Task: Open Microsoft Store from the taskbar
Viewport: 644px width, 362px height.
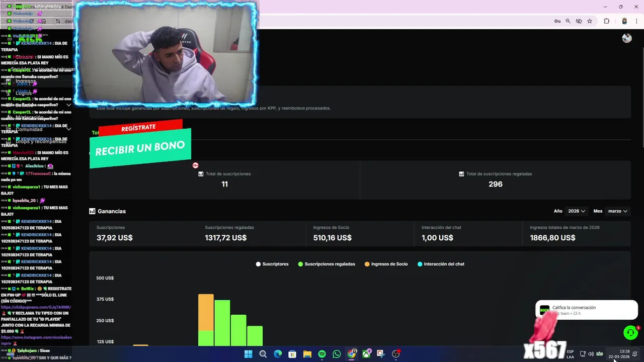Action: click(292, 354)
